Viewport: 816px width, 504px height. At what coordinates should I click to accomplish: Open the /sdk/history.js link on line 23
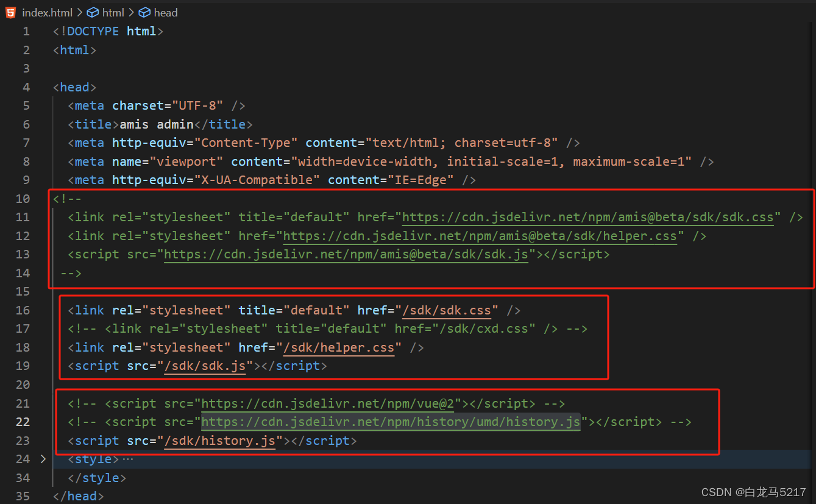click(x=220, y=441)
